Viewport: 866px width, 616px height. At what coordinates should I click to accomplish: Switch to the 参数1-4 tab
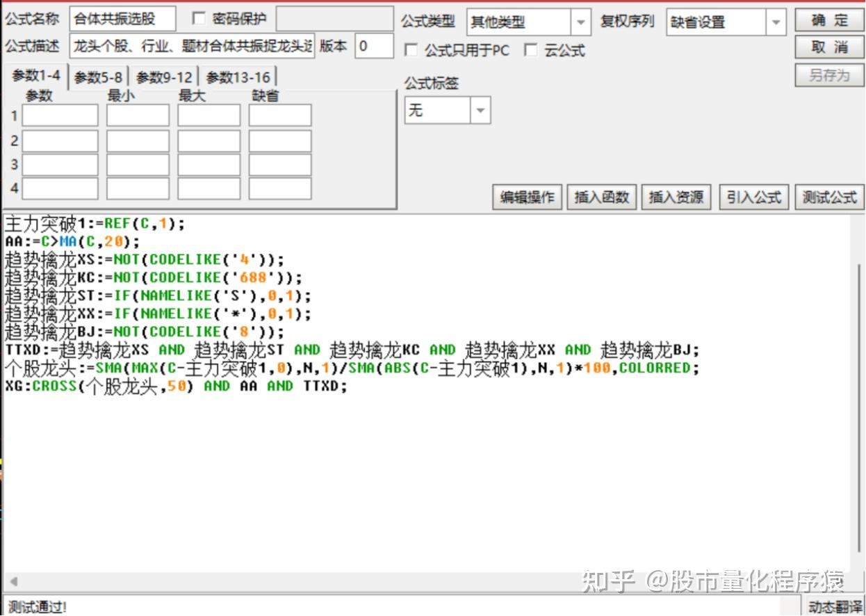point(36,76)
